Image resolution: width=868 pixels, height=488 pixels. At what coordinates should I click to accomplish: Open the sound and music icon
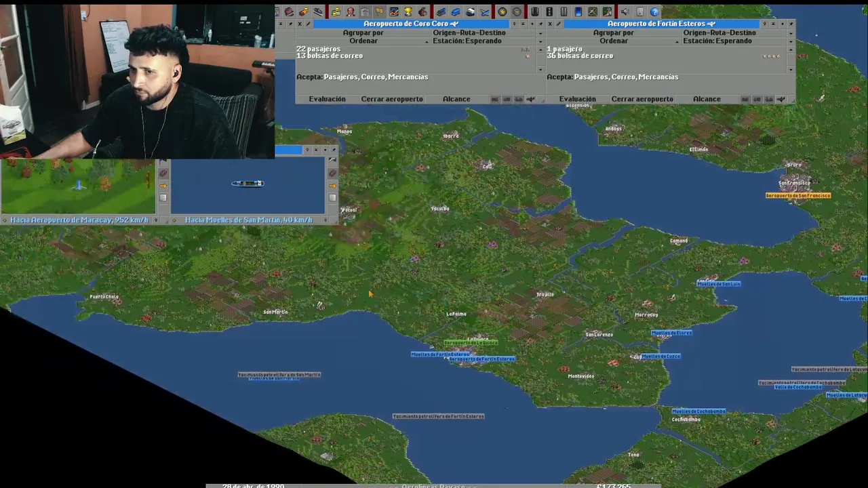pos(625,12)
